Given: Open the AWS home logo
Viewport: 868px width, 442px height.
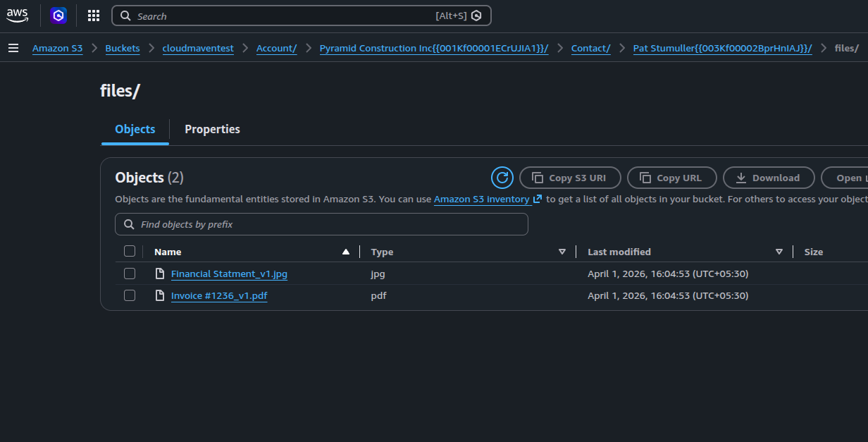Looking at the screenshot, I should point(18,15).
